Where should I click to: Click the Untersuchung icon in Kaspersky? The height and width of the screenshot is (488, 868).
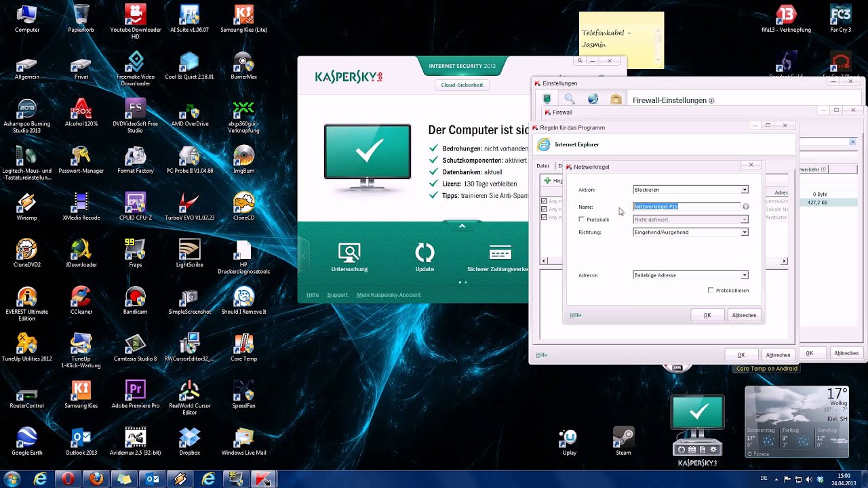pos(349,253)
